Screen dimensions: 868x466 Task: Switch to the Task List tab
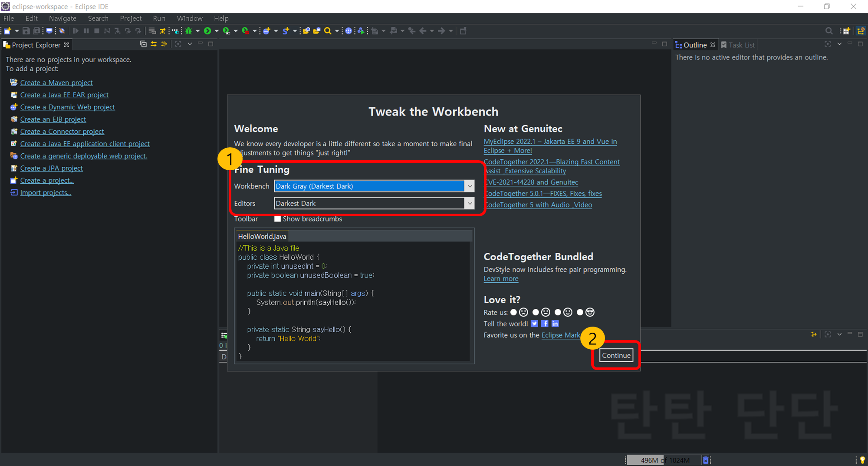(738, 45)
